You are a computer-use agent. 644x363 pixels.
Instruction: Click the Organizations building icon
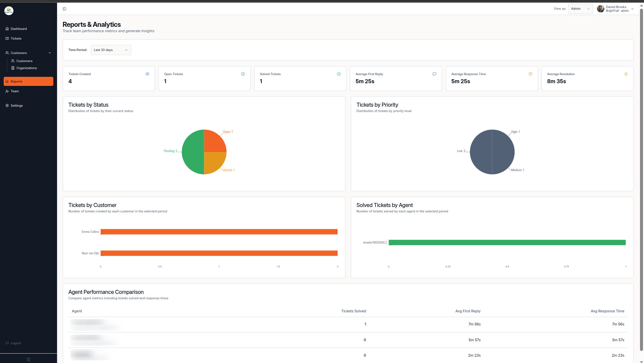[x=13, y=68]
